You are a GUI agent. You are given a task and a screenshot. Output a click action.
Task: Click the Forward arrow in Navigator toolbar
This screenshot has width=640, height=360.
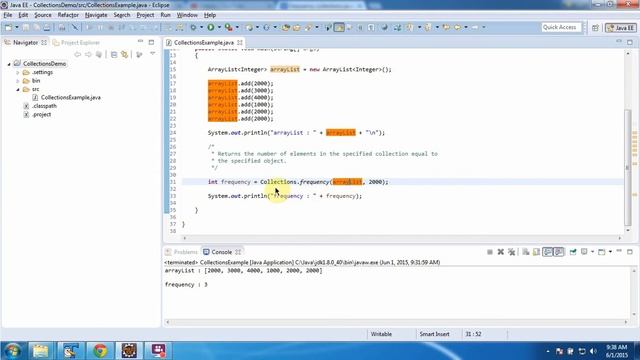pyautogui.click(x=88, y=54)
